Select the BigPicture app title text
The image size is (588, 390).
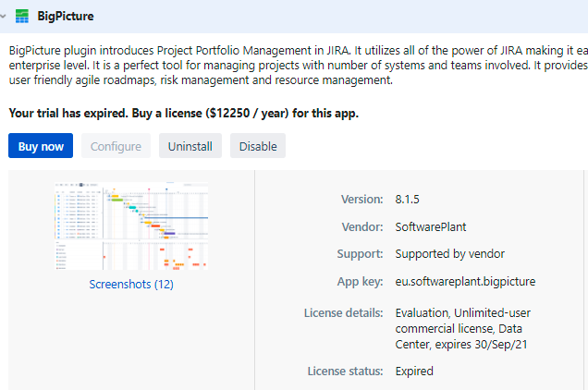[x=66, y=16]
